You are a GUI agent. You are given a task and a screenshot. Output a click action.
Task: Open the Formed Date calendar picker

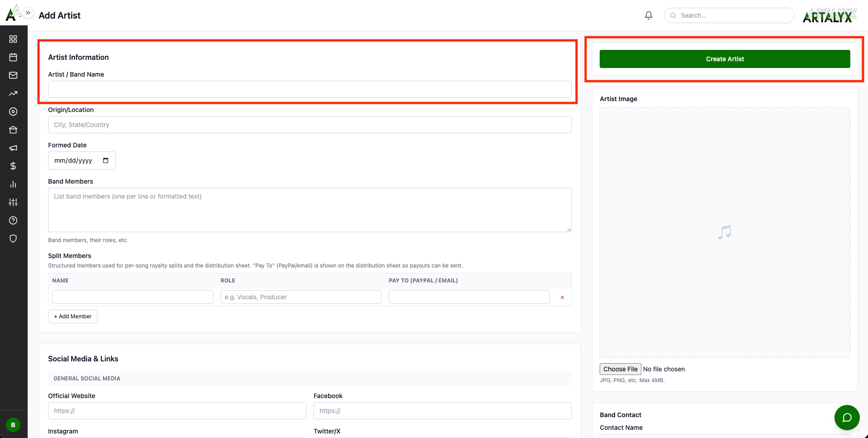pos(106,161)
